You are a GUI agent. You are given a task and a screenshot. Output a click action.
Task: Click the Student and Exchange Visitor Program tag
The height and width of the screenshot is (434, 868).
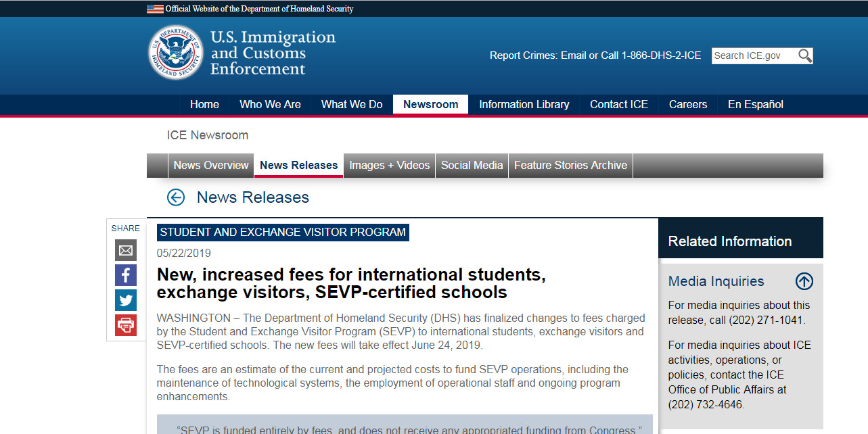tap(283, 232)
